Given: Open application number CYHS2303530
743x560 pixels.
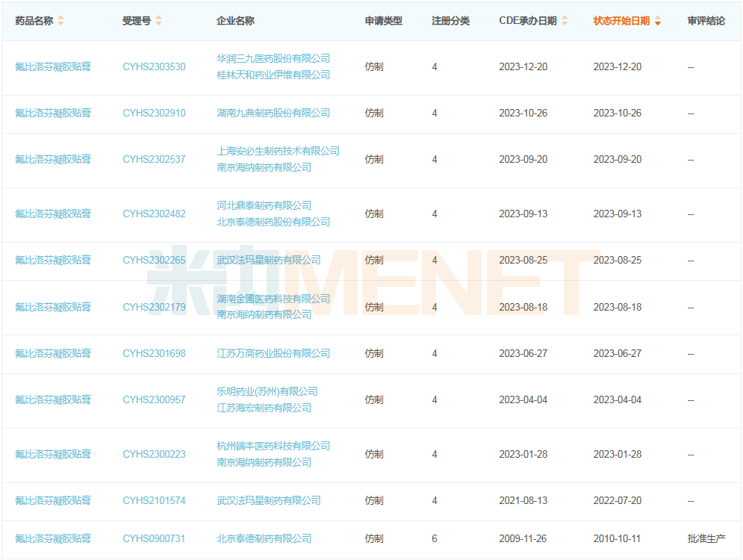Looking at the screenshot, I should (154, 66).
